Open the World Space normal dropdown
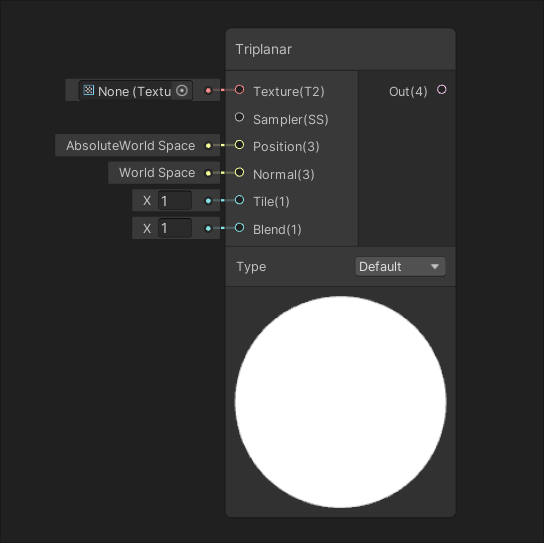Viewport: 544px width, 543px height. click(x=157, y=173)
